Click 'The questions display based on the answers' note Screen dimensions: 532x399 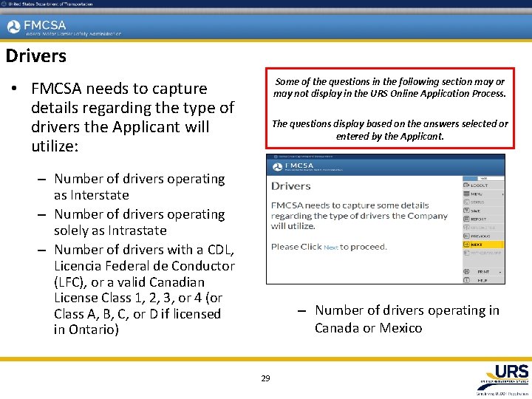point(390,130)
